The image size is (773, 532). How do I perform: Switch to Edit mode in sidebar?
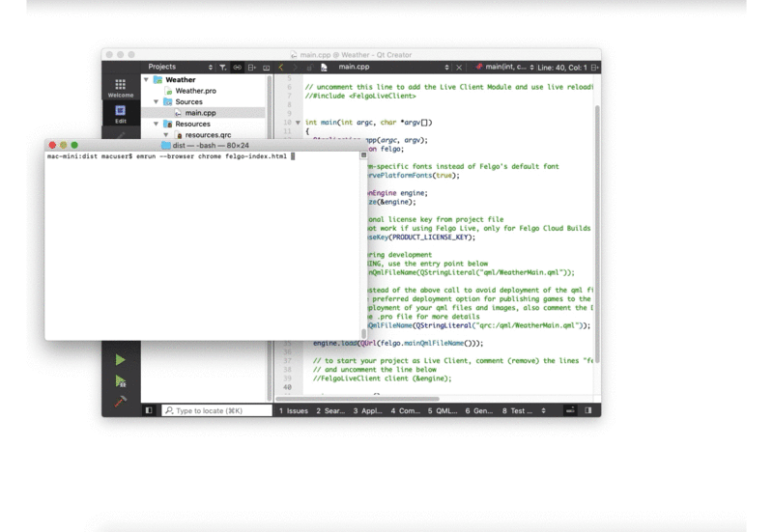(x=121, y=113)
